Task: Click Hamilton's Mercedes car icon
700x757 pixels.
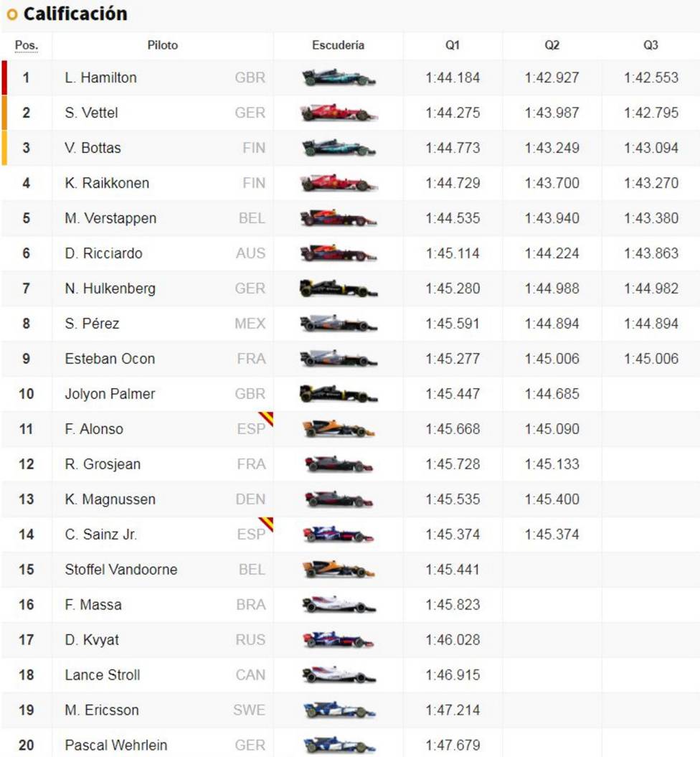Action: (x=339, y=77)
